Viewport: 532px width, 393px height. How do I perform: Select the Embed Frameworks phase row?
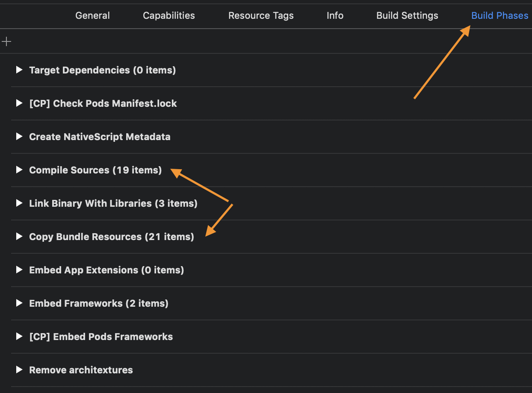[x=98, y=303]
